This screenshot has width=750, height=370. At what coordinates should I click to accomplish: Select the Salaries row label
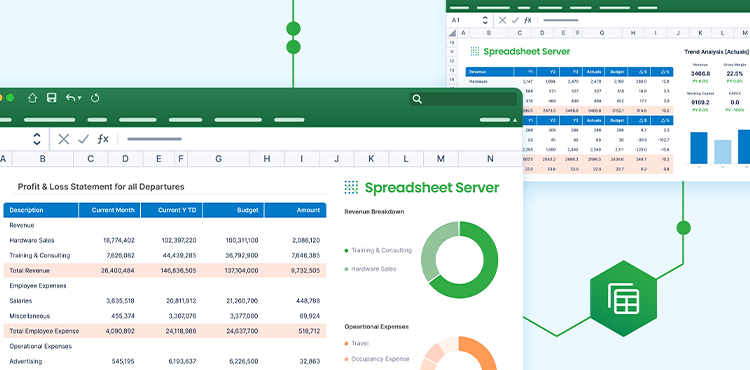pyautogui.click(x=21, y=301)
